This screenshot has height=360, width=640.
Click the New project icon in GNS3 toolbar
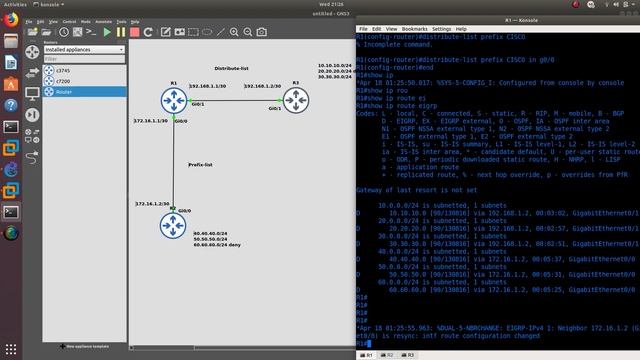(32, 32)
